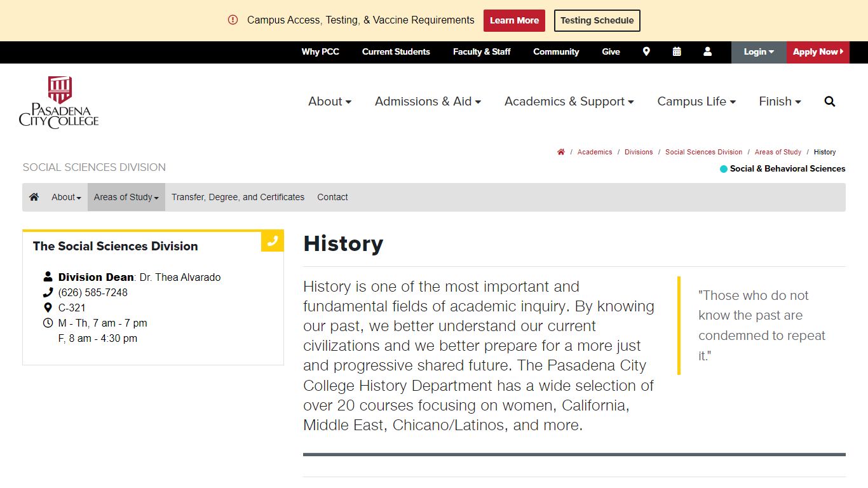Click the F, 8 am - 4:30 pm hours

[x=98, y=338]
